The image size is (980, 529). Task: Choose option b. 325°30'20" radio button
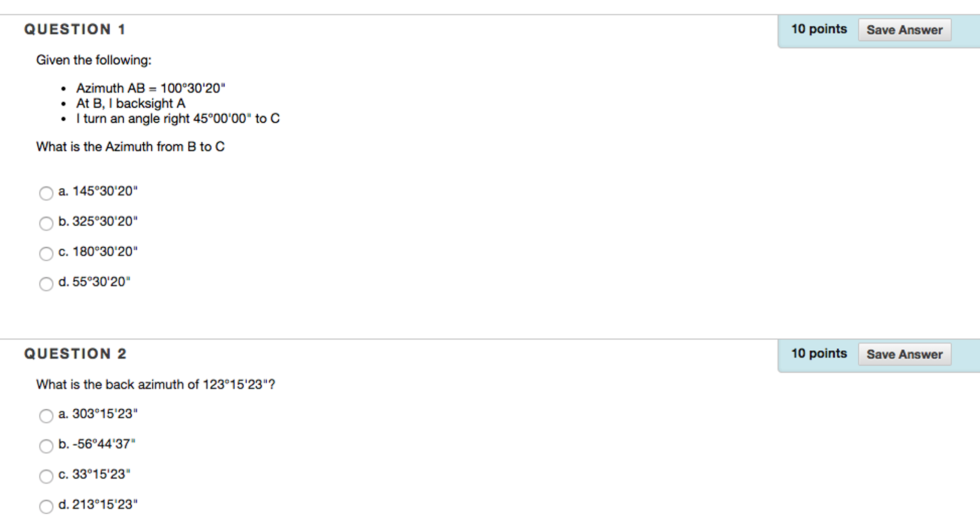(46, 223)
